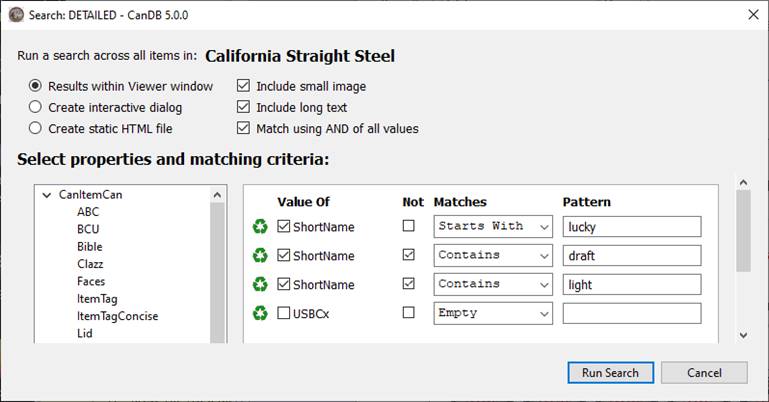Click the pattern field containing lucky
This screenshot has width=769, height=402.
[x=632, y=226]
